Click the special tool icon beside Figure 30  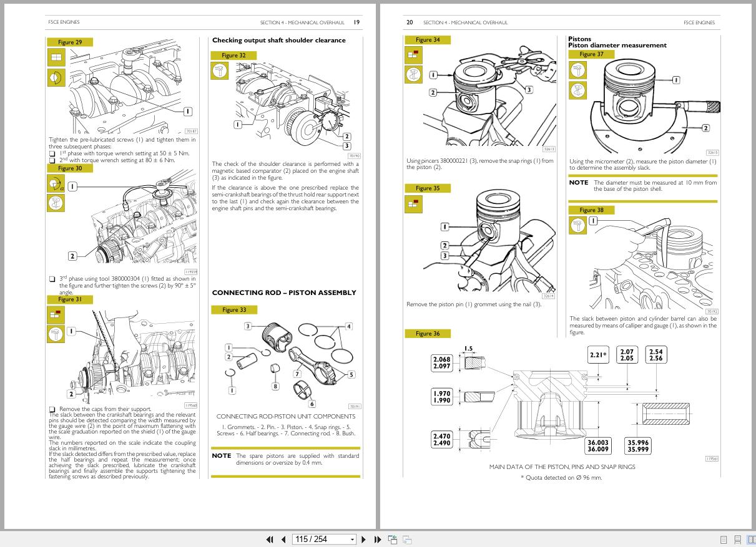(56, 203)
